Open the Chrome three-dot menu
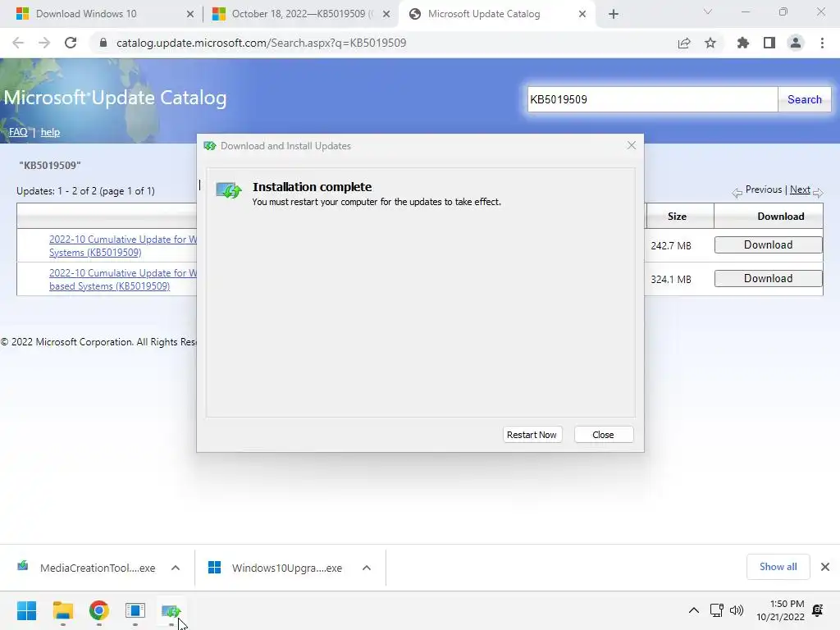 [822, 43]
